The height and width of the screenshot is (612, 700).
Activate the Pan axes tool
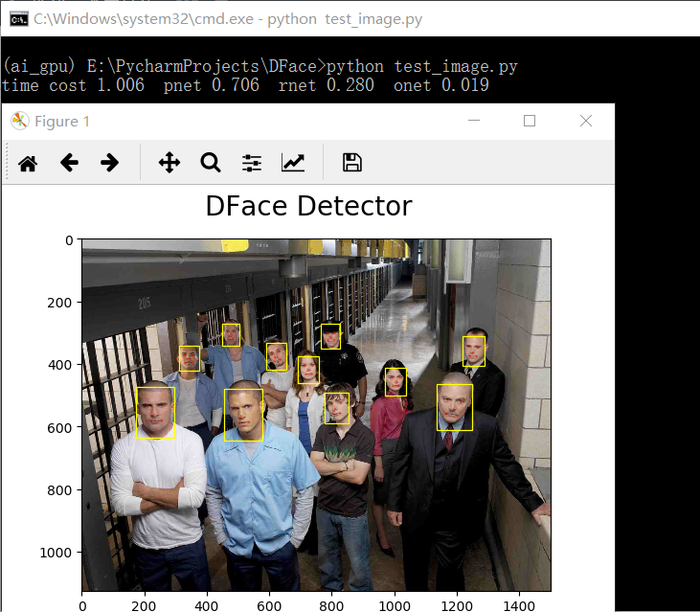tap(169, 163)
